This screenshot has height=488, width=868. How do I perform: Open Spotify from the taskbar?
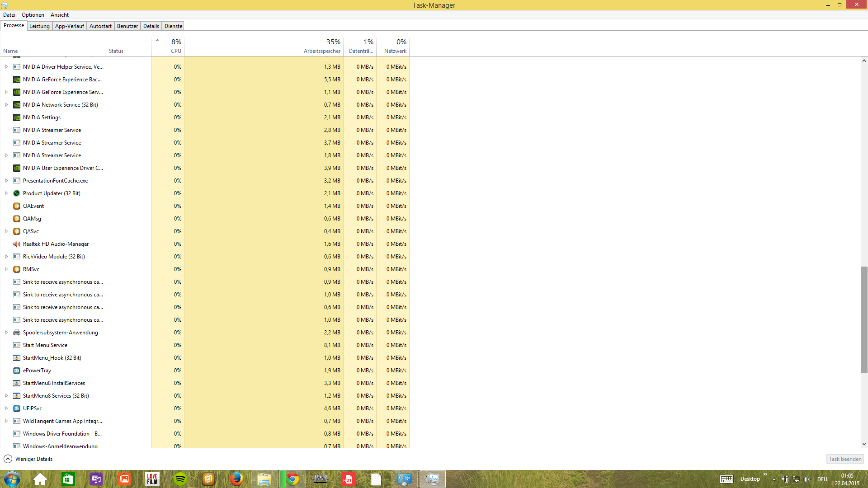click(x=180, y=479)
